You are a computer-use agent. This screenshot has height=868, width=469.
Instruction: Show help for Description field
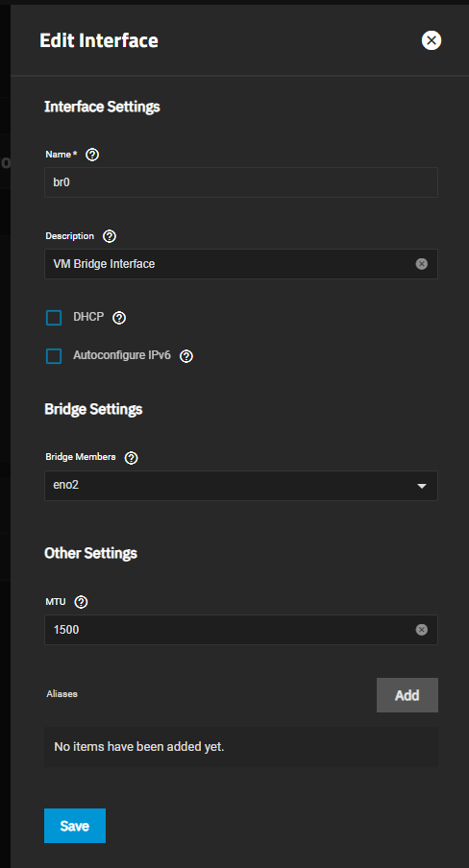(110, 236)
